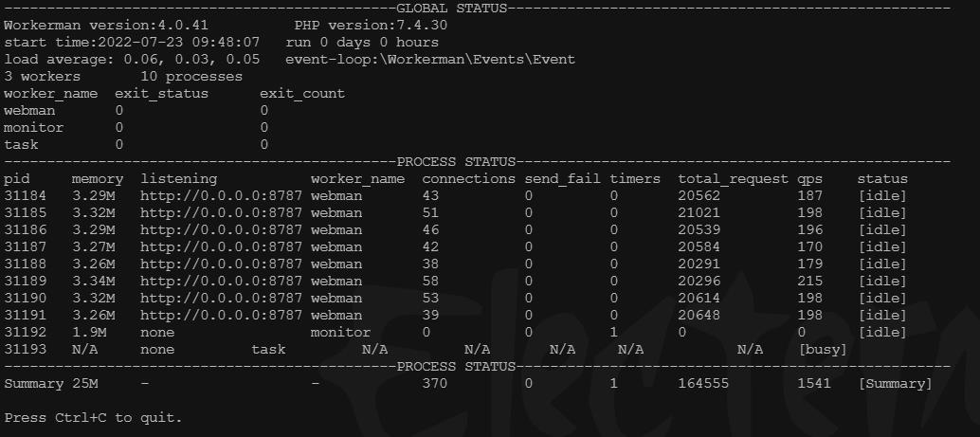Click pid 31185
The height and width of the screenshot is (437, 980).
pos(25,212)
